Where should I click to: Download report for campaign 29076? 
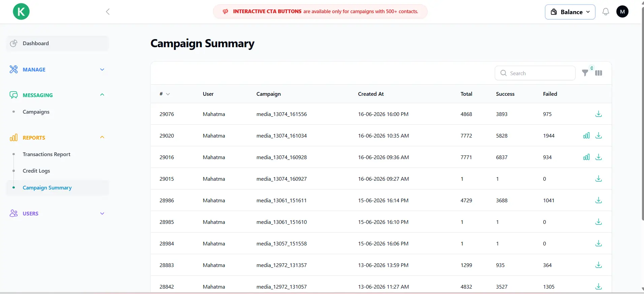[599, 114]
